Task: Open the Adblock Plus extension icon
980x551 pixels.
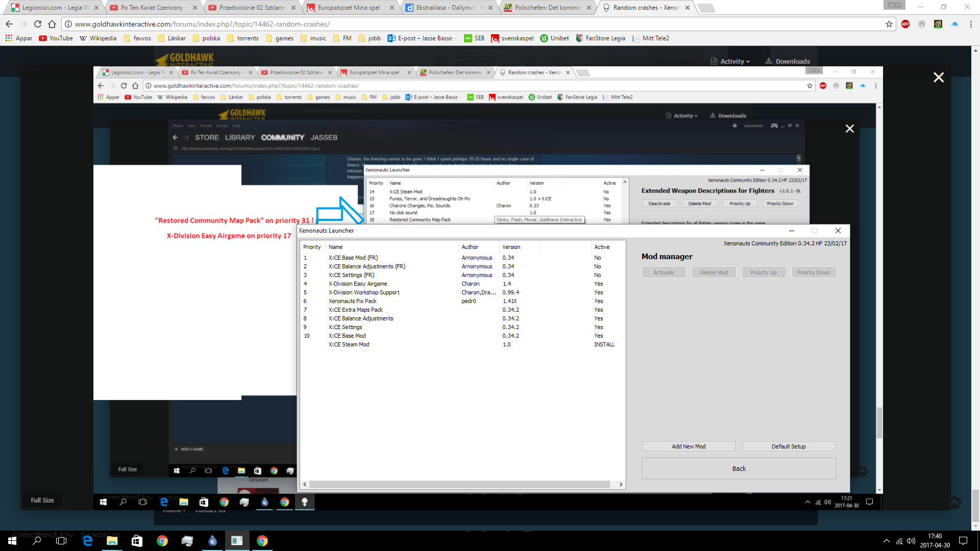Action: (905, 24)
